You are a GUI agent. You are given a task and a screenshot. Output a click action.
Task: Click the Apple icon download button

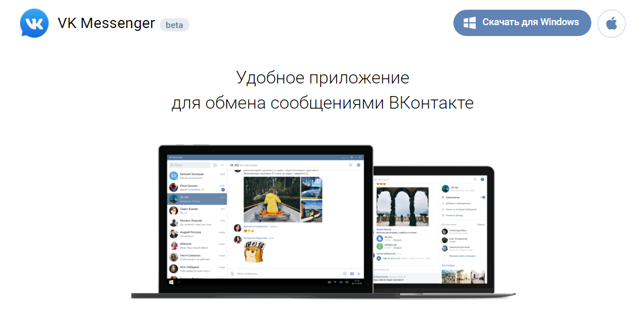coord(611,23)
